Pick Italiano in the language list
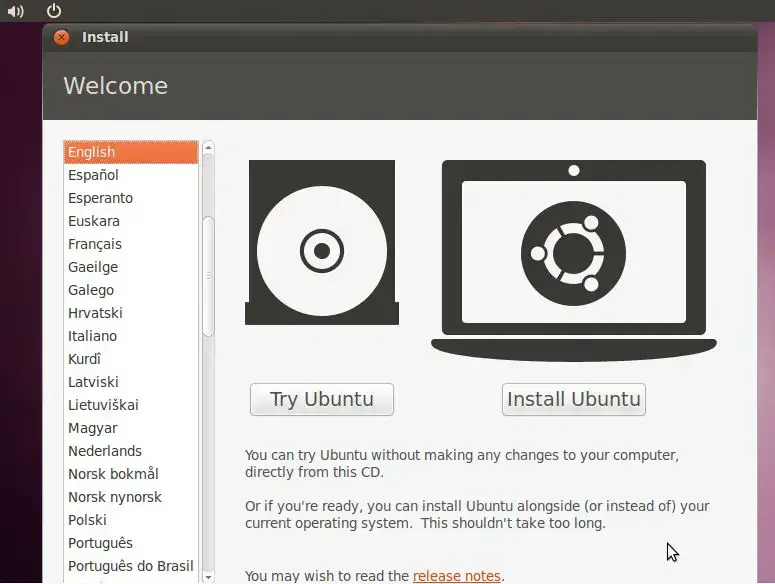Image resolution: width=775 pixels, height=584 pixels. pyautogui.click(x=92, y=336)
